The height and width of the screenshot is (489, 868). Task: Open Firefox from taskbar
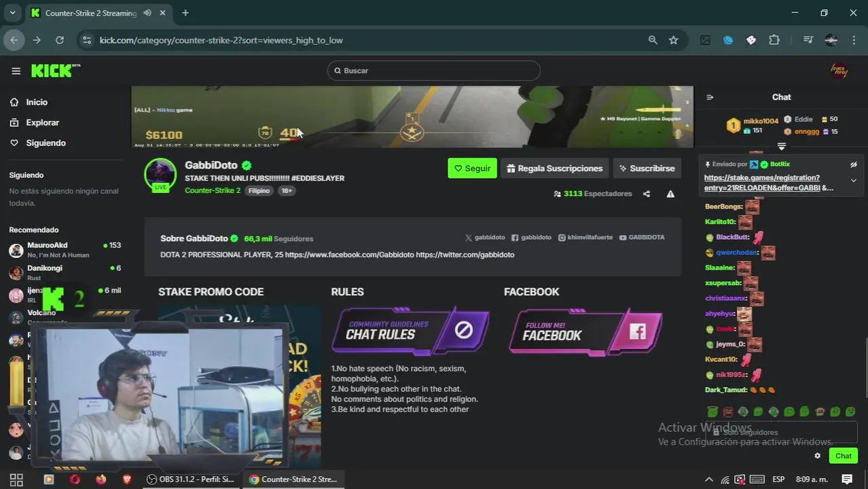point(101,479)
